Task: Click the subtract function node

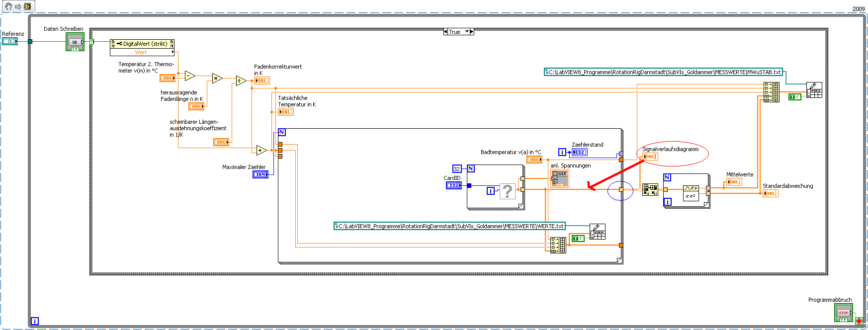Action: point(190,76)
